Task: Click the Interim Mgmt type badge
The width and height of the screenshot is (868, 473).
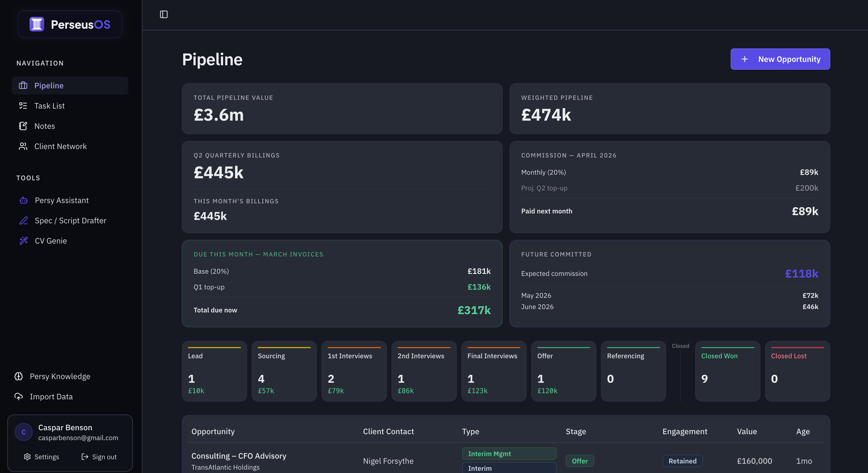Action: 509,454
